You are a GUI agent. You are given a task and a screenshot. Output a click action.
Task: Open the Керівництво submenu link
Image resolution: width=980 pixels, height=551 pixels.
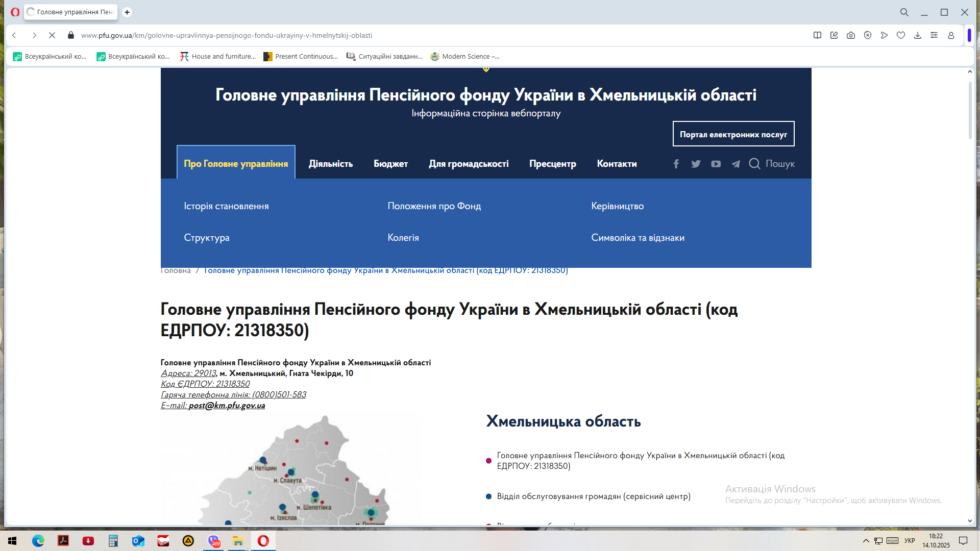[x=617, y=206]
